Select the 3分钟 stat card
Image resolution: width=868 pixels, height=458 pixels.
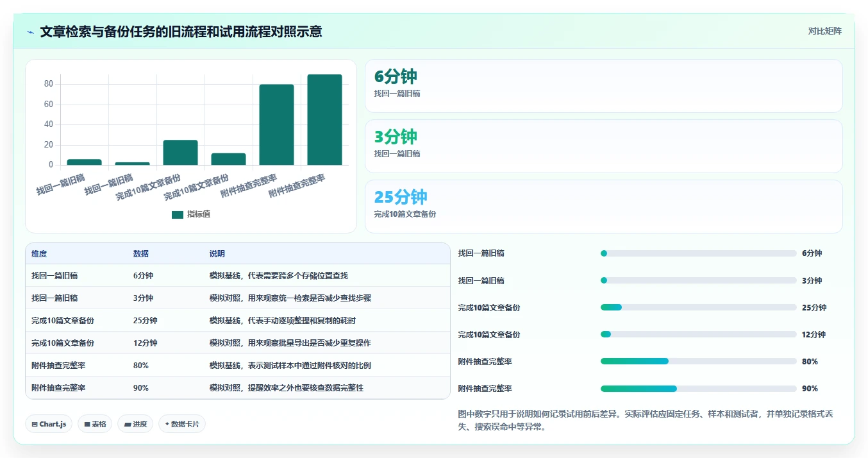pyautogui.click(x=603, y=146)
